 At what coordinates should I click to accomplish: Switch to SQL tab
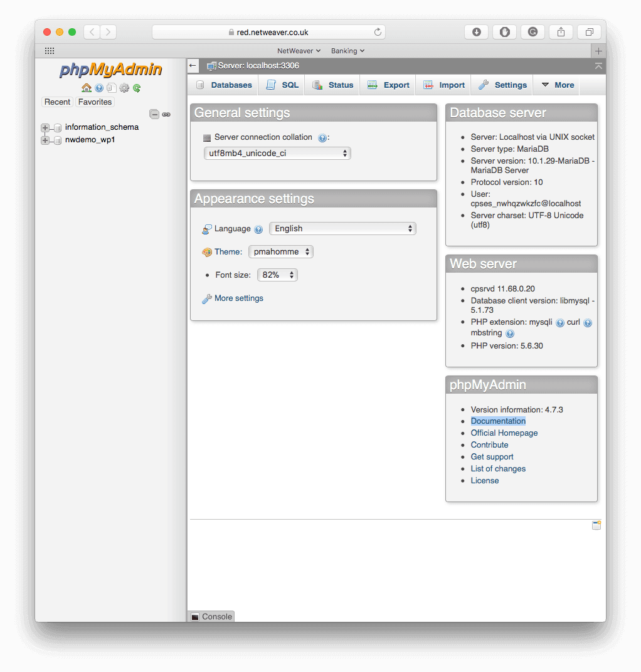[x=282, y=85]
